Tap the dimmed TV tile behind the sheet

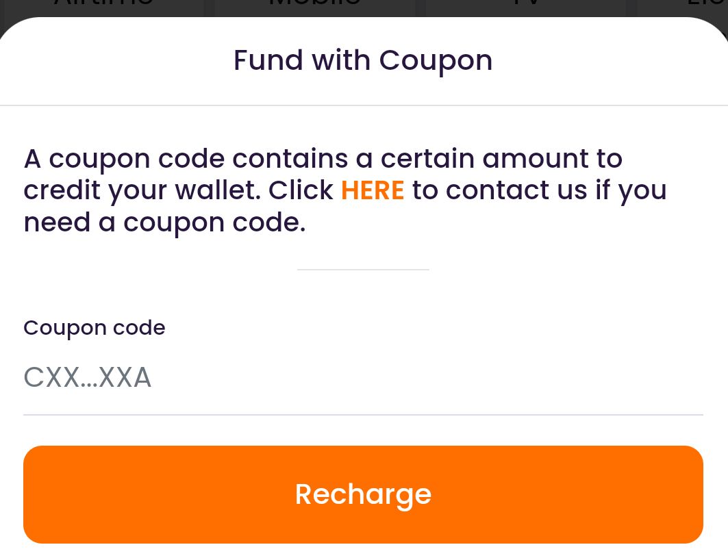tap(526, 7)
